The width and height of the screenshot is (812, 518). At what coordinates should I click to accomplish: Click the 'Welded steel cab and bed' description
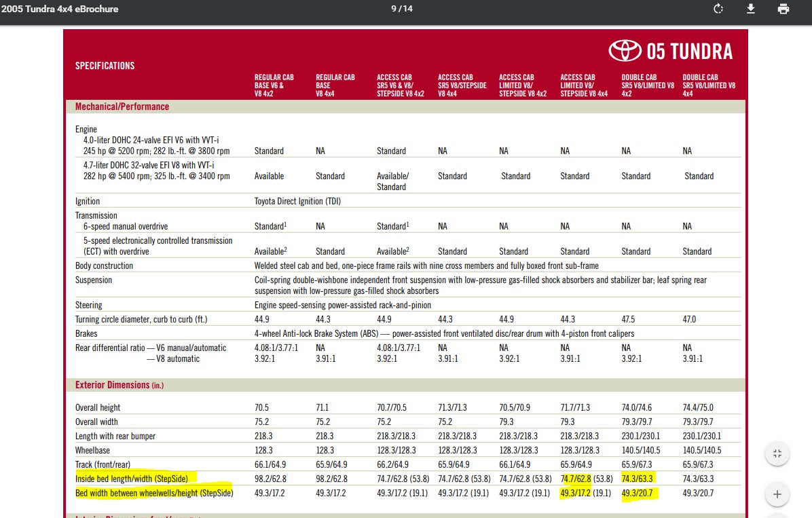click(x=426, y=265)
